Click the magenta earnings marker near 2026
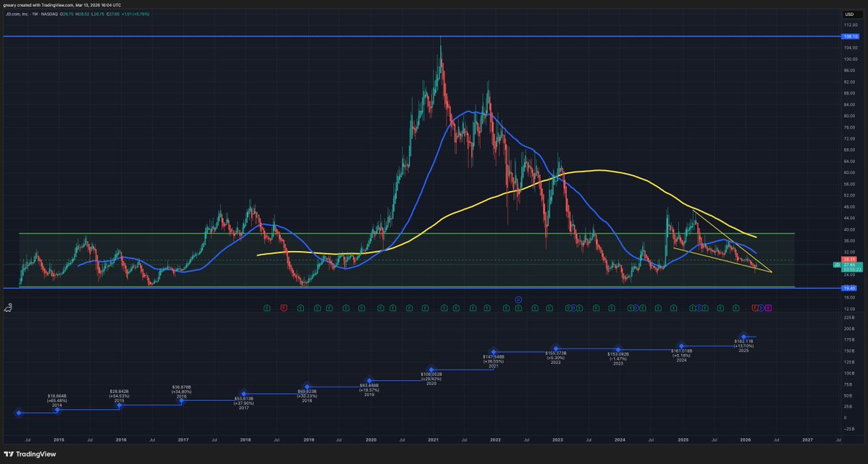 click(x=768, y=308)
